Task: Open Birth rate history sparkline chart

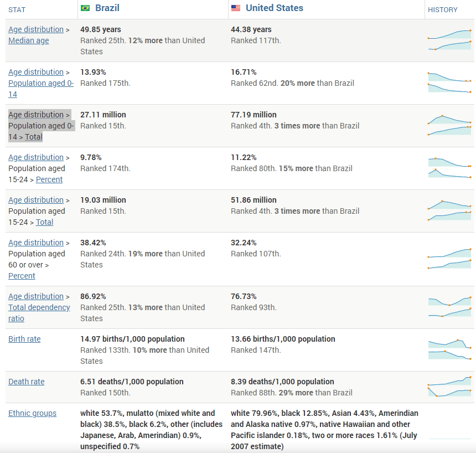Action: pyautogui.click(x=449, y=350)
